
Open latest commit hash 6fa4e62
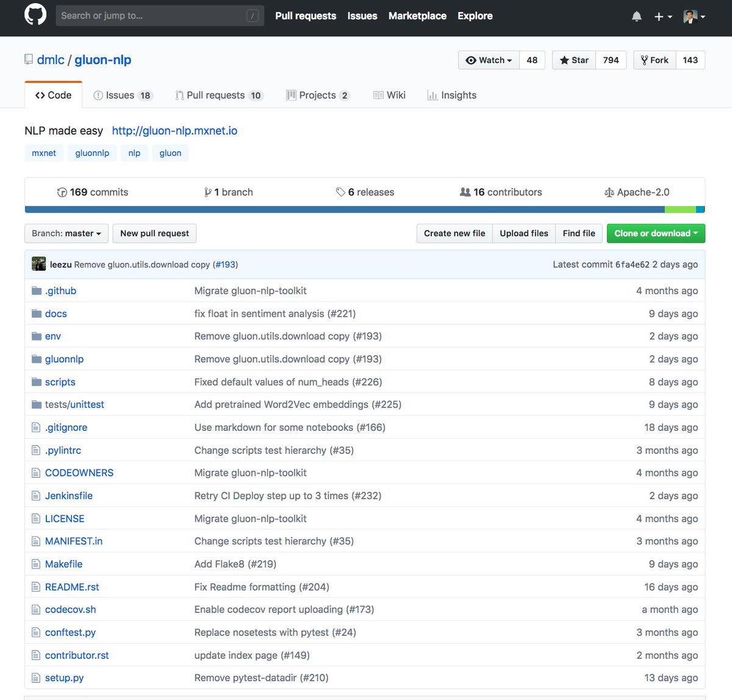pyautogui.click(x=633, y=264)
